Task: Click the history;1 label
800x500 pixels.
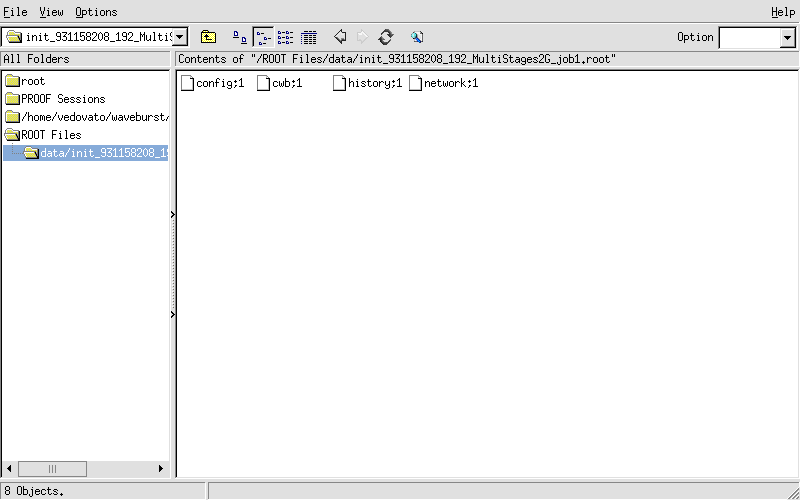Action: point(375,83)
